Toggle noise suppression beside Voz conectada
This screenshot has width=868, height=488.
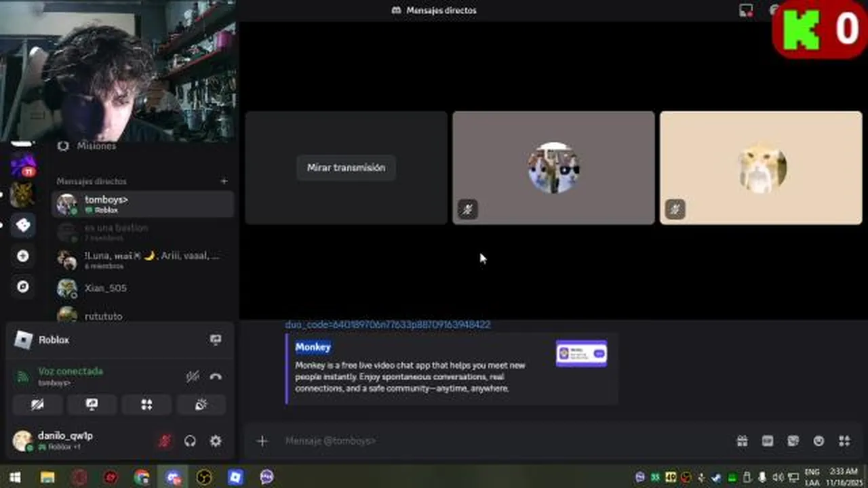(x=193, y=376)
